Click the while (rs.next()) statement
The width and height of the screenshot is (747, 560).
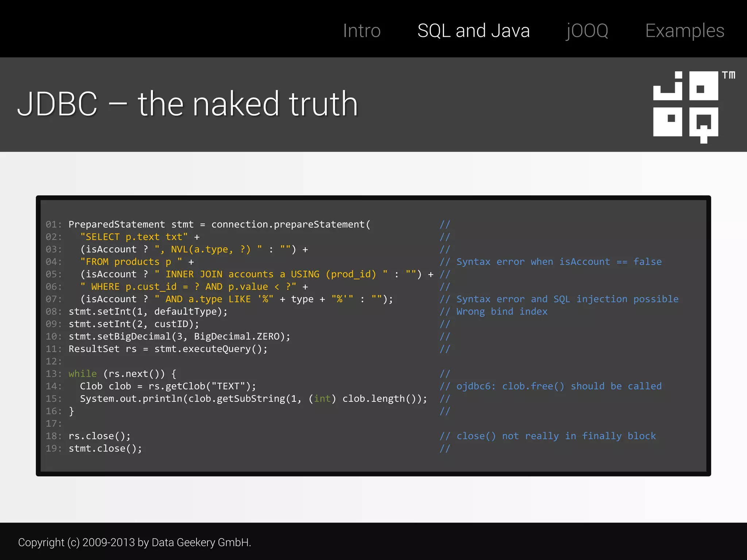click(123, 374)
